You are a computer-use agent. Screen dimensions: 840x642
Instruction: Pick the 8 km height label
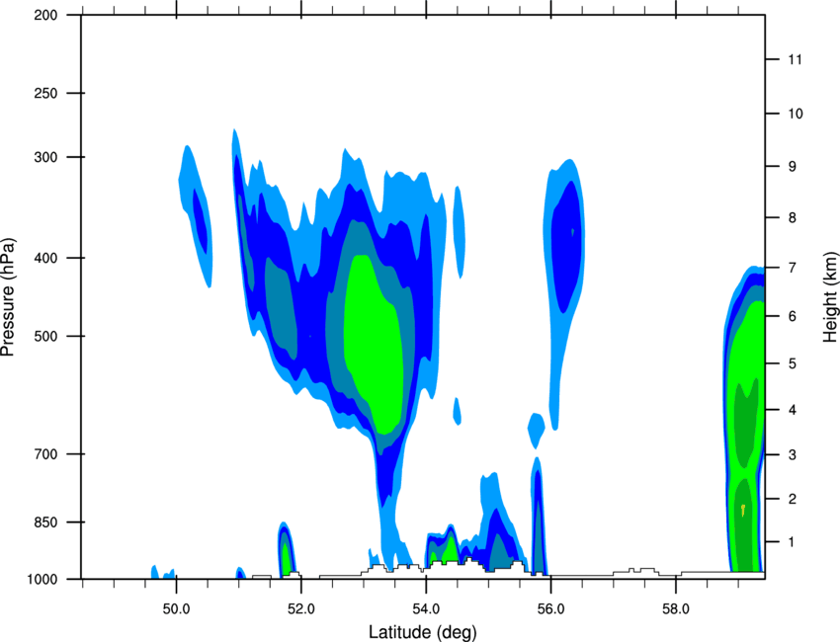click(793, 218)
